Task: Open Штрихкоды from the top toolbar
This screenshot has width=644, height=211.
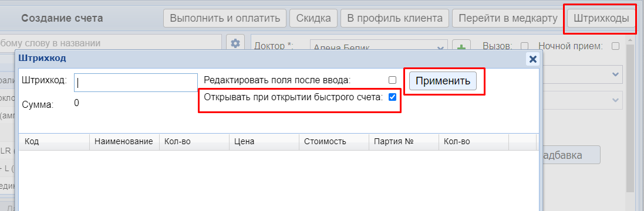Action: point(601,18)
